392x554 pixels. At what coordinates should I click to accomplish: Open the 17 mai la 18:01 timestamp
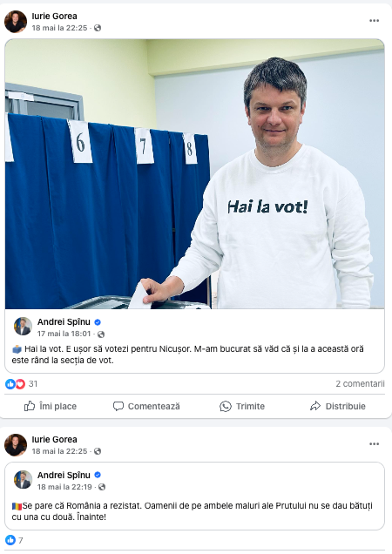tap(64, 334)
